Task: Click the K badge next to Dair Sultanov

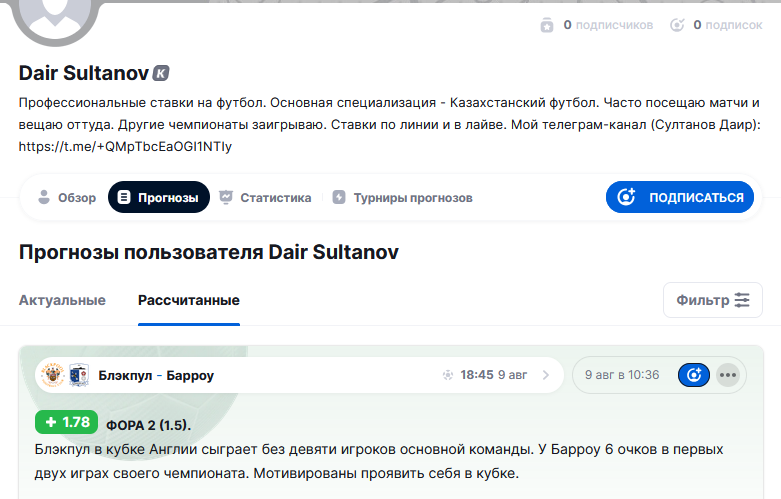Action: (160, 73)
